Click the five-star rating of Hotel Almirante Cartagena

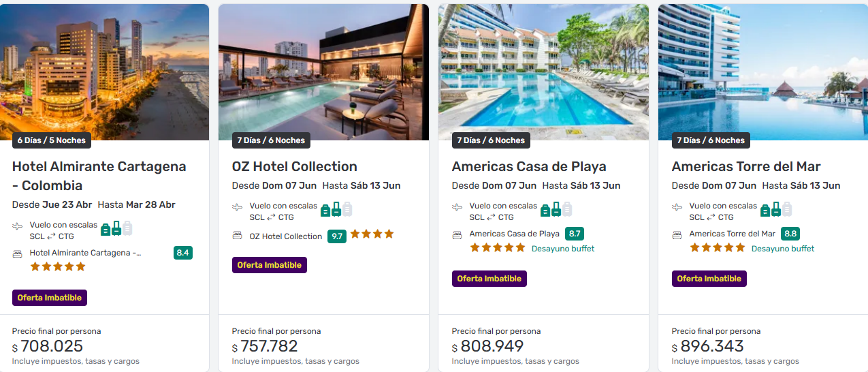point(58,267)
